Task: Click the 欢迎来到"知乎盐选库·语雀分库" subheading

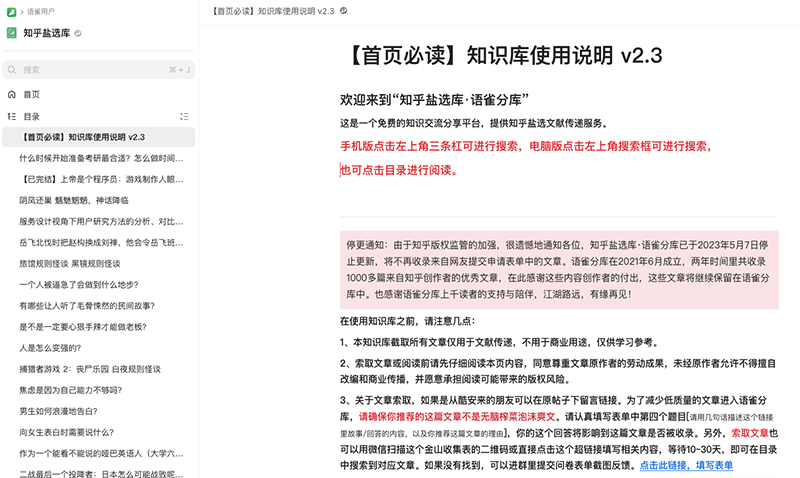Action: point(434,99)
